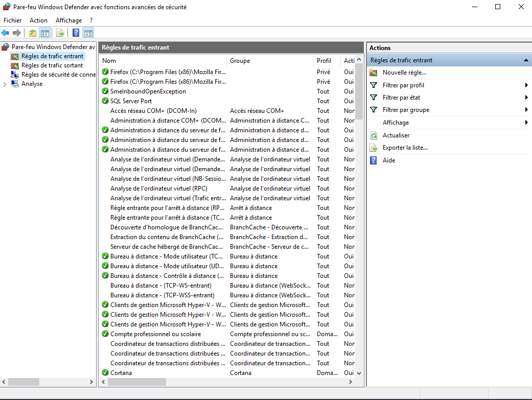Open the Action menu
Viewport: 532px width, 400px height.
point(38,20)
